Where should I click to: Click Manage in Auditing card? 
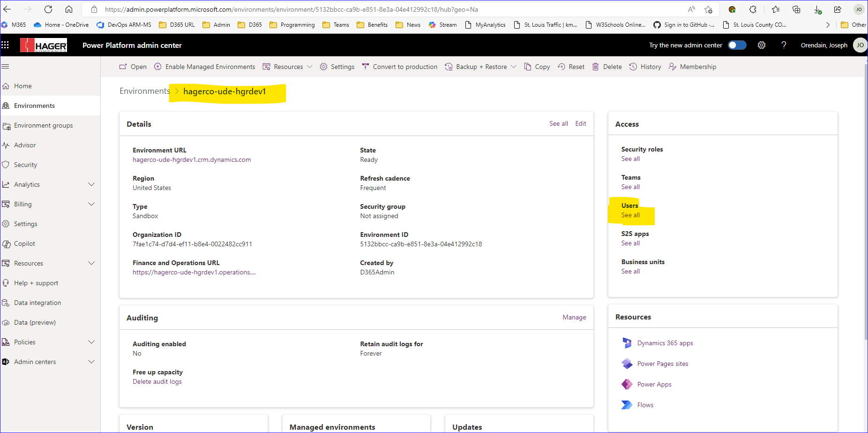click(574, 317)
